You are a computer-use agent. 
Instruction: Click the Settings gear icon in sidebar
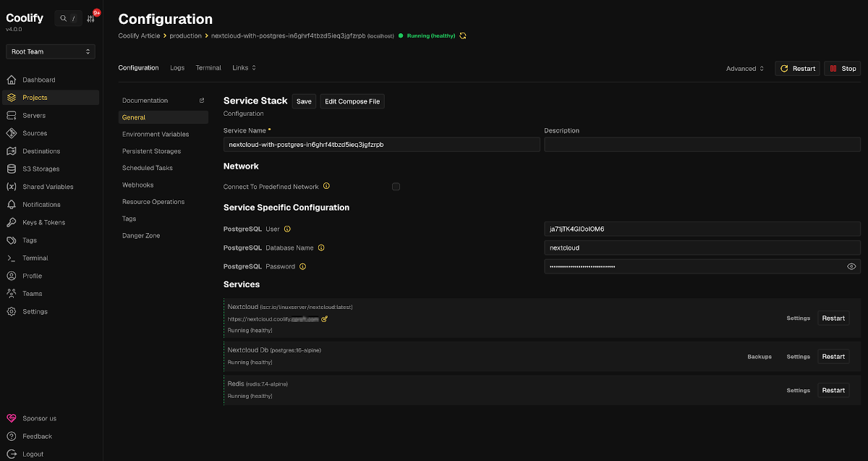(11, 311)
